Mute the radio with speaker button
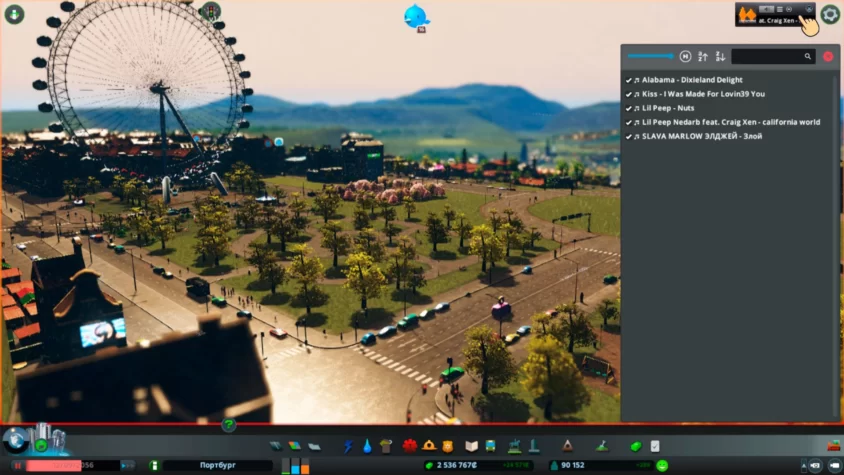844x475 pixels. [x=766, y=9]
